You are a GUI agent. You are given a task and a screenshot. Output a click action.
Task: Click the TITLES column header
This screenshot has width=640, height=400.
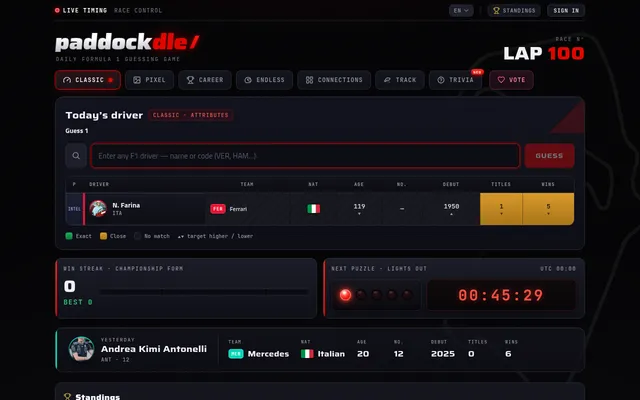(501, 184)
